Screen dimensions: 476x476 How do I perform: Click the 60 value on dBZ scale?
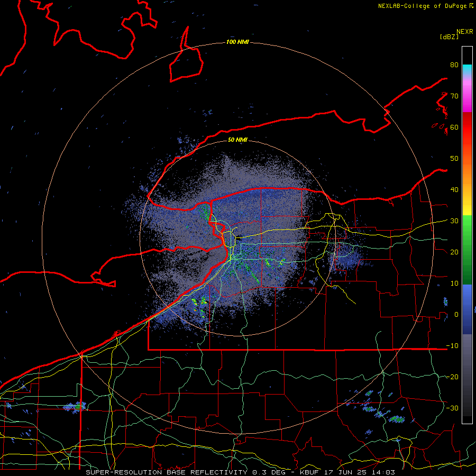454,127
